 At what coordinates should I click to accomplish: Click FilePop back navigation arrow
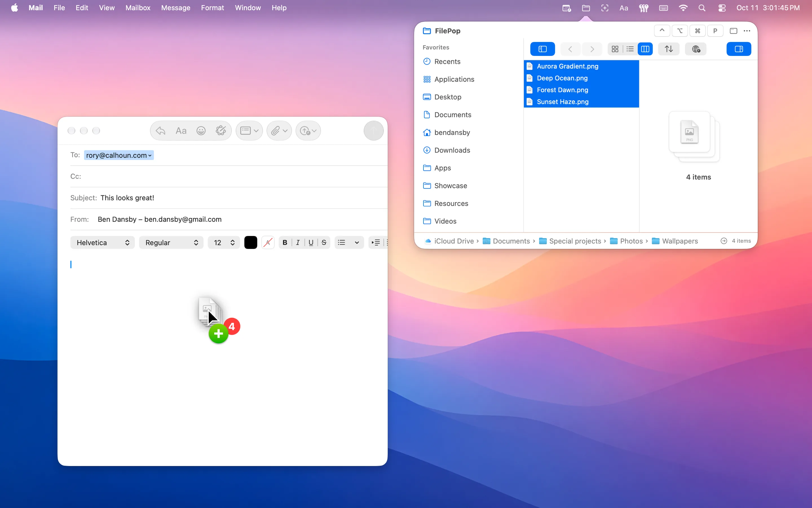[x=570, y=49]
